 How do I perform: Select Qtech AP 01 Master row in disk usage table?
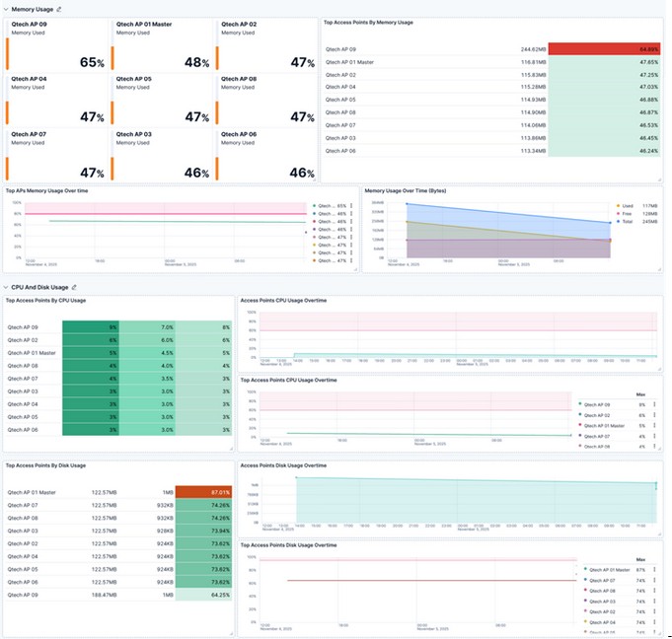coord(118,492)
